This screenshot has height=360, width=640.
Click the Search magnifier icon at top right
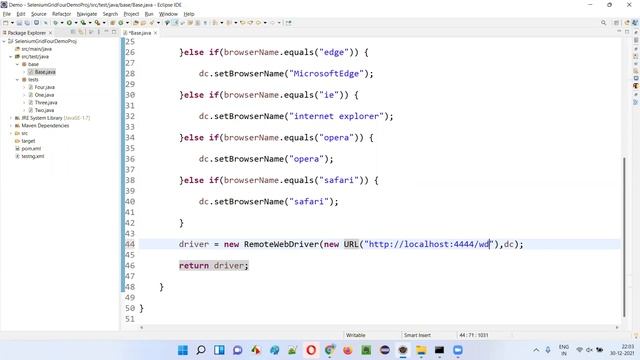pos(603,23)
